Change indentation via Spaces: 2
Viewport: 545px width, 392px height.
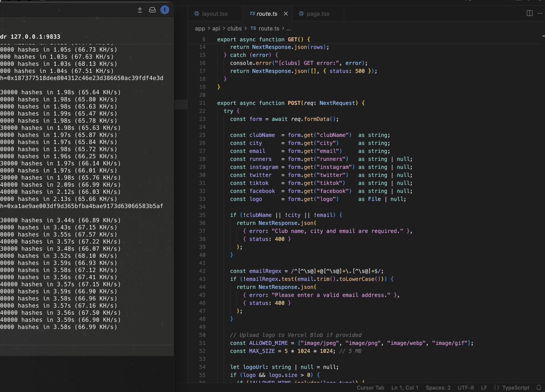click(x=438, y=387)
